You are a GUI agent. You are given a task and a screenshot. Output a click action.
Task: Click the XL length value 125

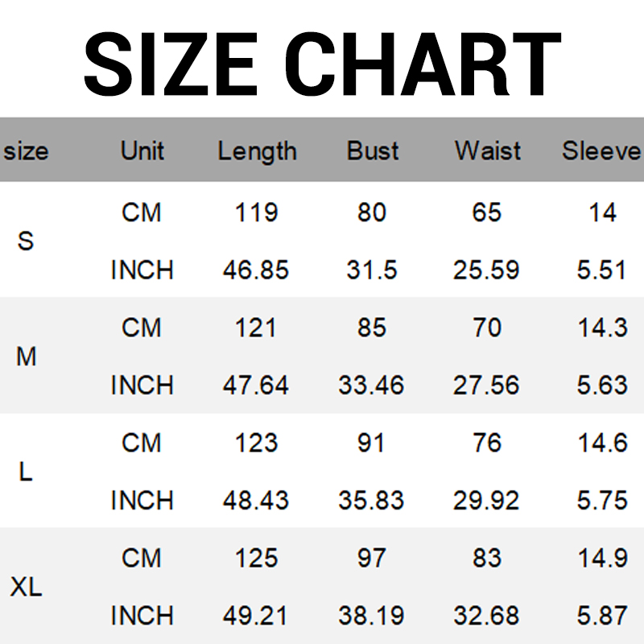(256, 558)
